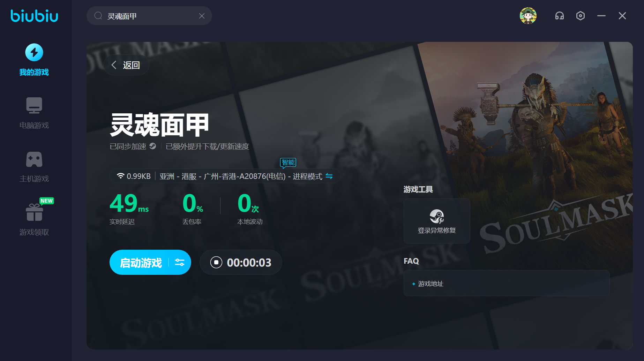This screenshot has height=361, width=644.
Task: Open the server node selector bar
Action: click(223, 176)
